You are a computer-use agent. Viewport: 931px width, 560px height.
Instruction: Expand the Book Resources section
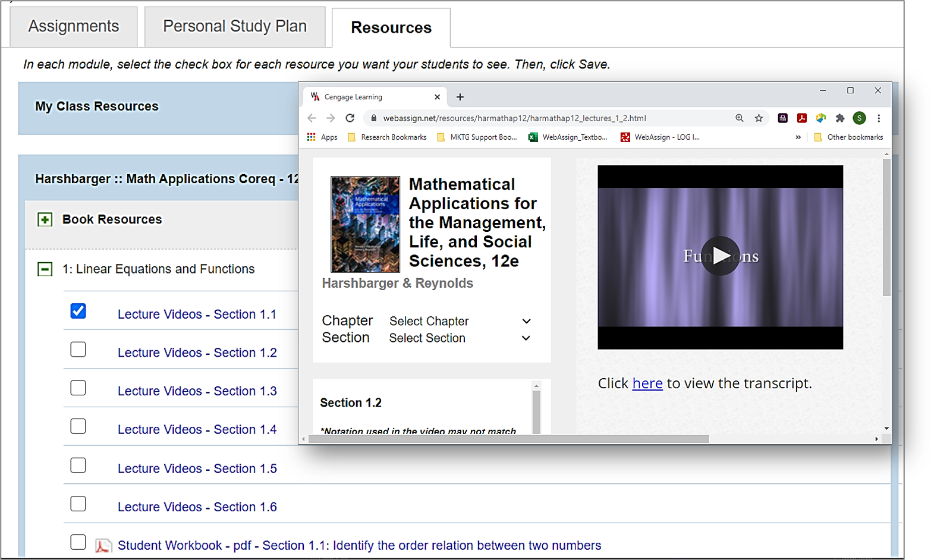click(x=45, y=219)
